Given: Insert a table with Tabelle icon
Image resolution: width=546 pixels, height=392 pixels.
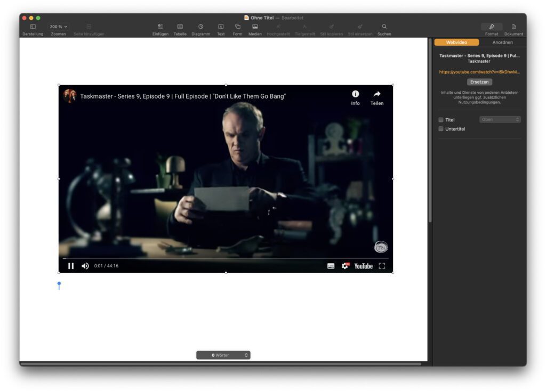Looking at the screenshot, I should 180,27.
